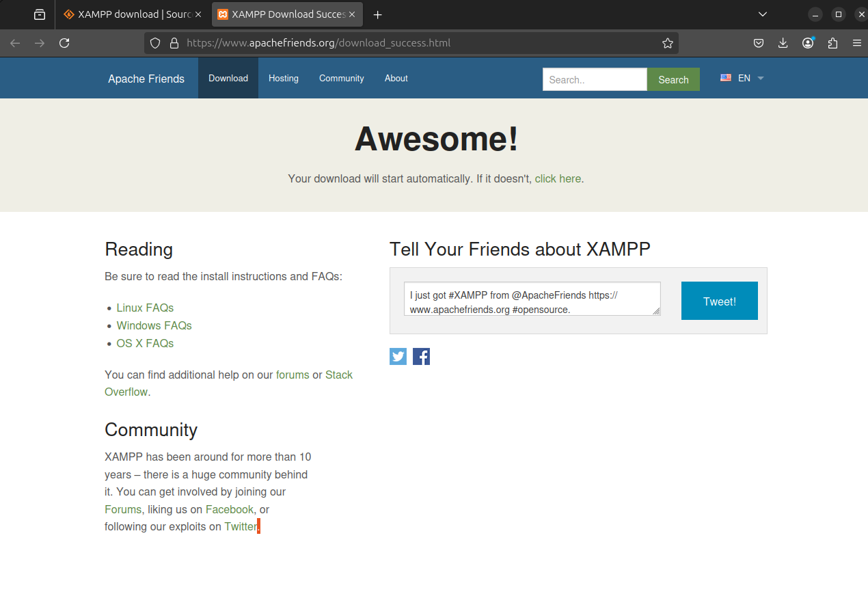The width and height of the screenshot is (868, 609).
Task: Open the Extensions puzzle icon
Action: pyautogui.click(x=832, y=43)
